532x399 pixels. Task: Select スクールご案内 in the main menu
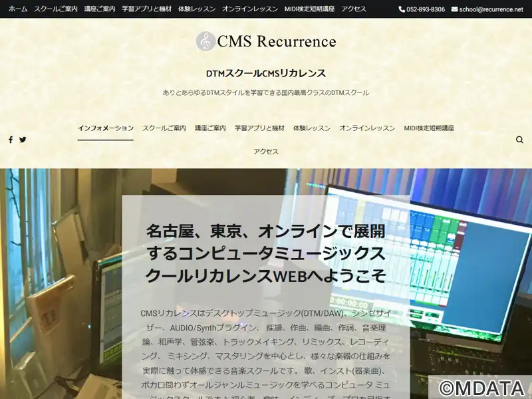click(164, 128)
